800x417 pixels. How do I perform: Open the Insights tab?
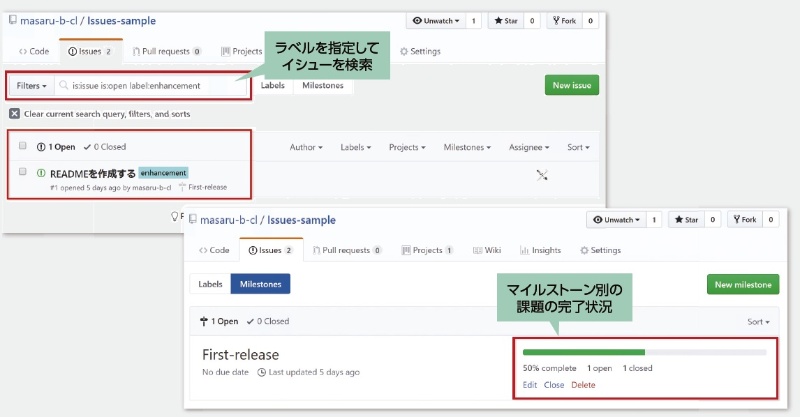(x=540, y=251)
